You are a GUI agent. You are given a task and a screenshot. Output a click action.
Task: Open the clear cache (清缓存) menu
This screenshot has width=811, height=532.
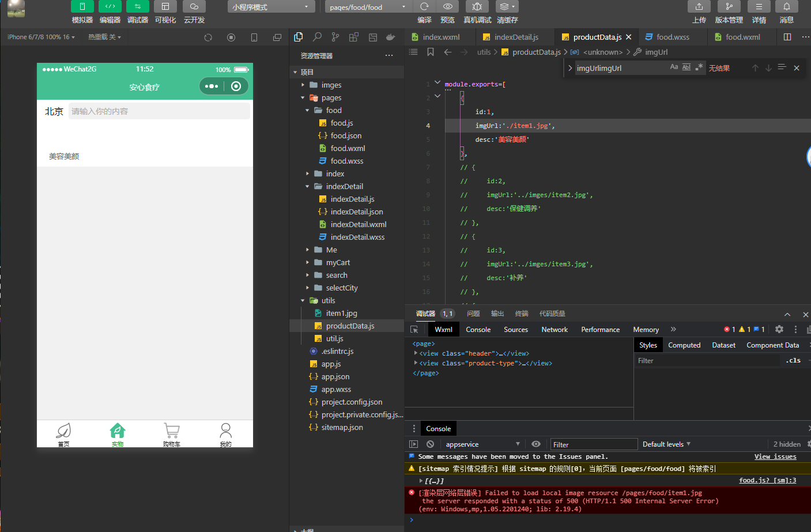[507, 6]
